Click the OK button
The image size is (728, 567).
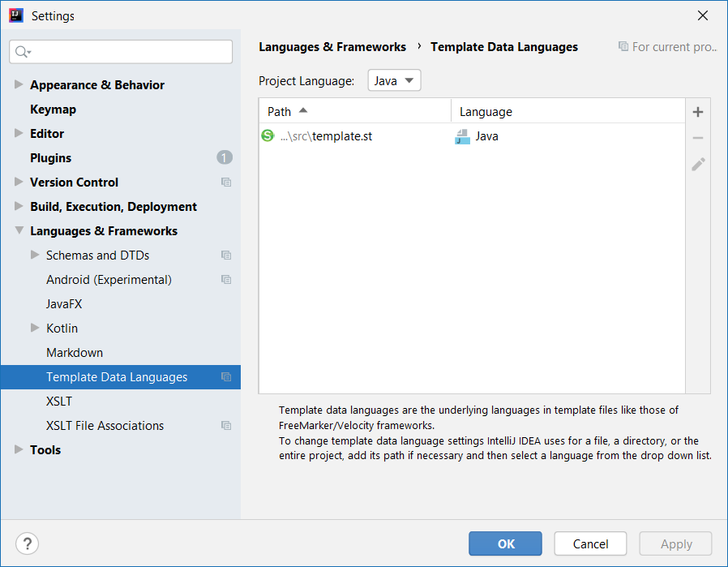coord(505,543)
